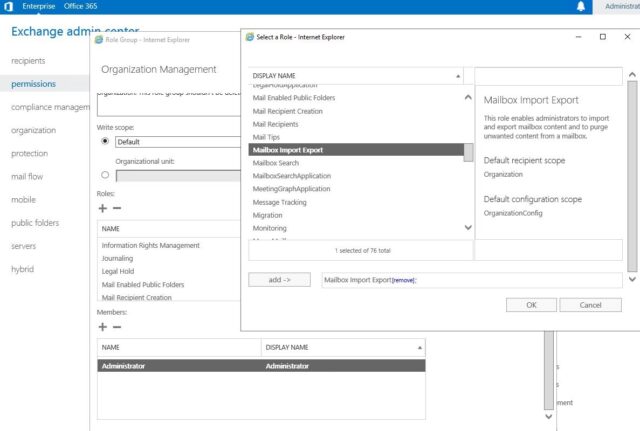
Task: Open the Default write scope dropdown
Action: click(x=178, y=142)
